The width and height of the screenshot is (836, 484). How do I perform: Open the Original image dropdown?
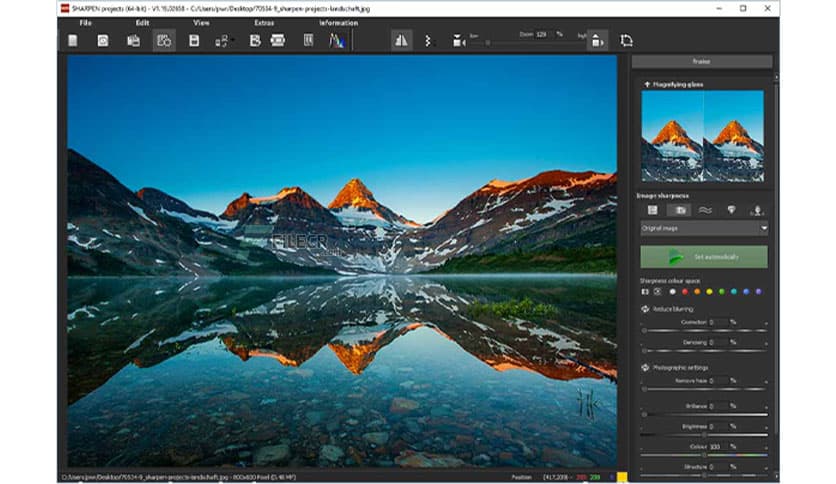click(704, 228)
